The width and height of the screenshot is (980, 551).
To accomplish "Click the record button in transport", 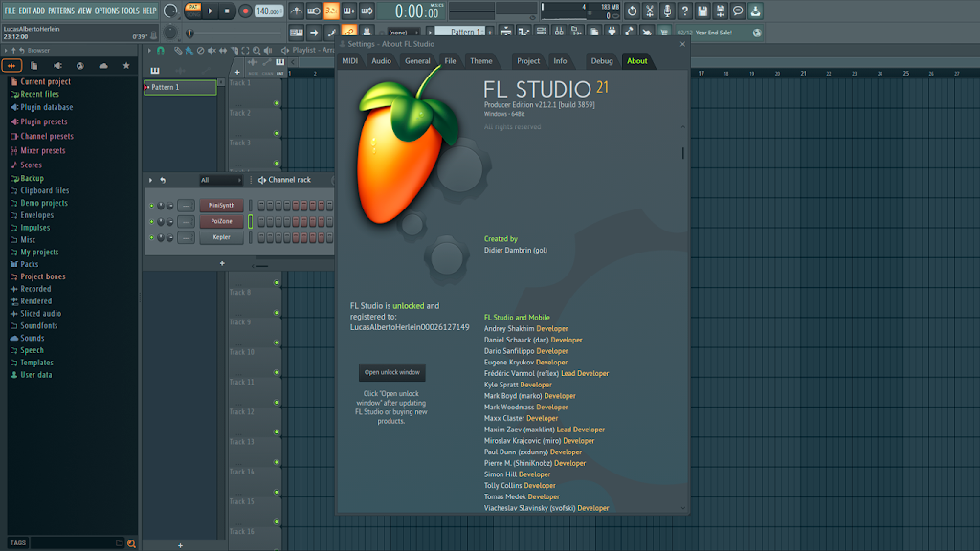I will 245,11.
